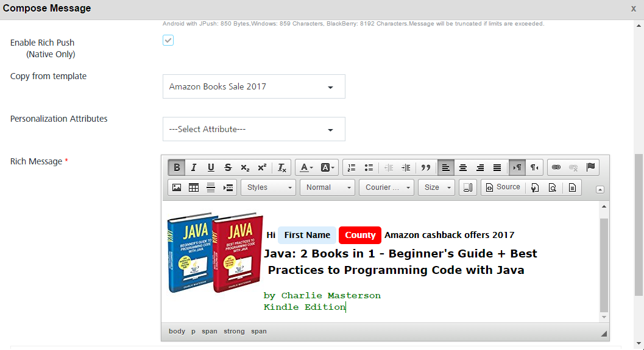Insert a horizontal line

(x=211, y=187)
